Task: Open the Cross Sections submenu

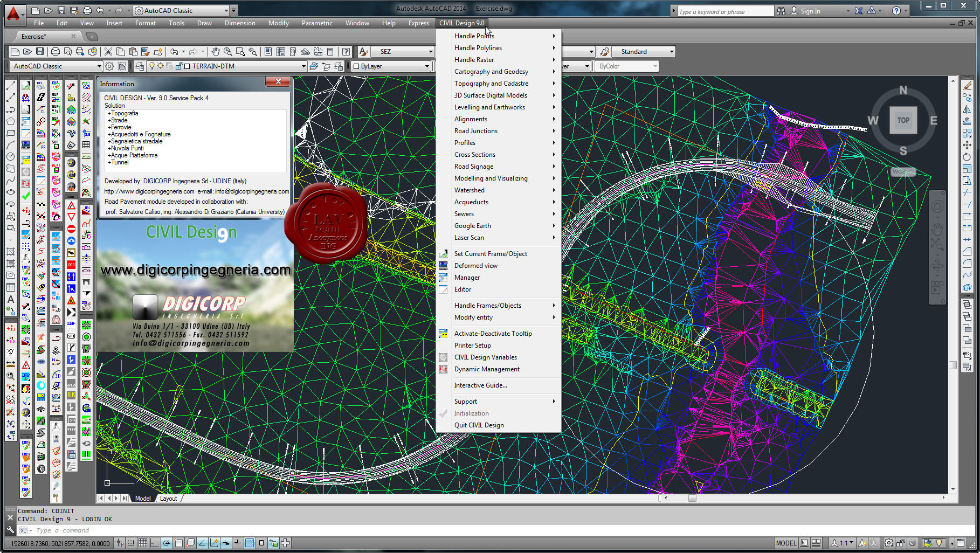Action: 499,155
